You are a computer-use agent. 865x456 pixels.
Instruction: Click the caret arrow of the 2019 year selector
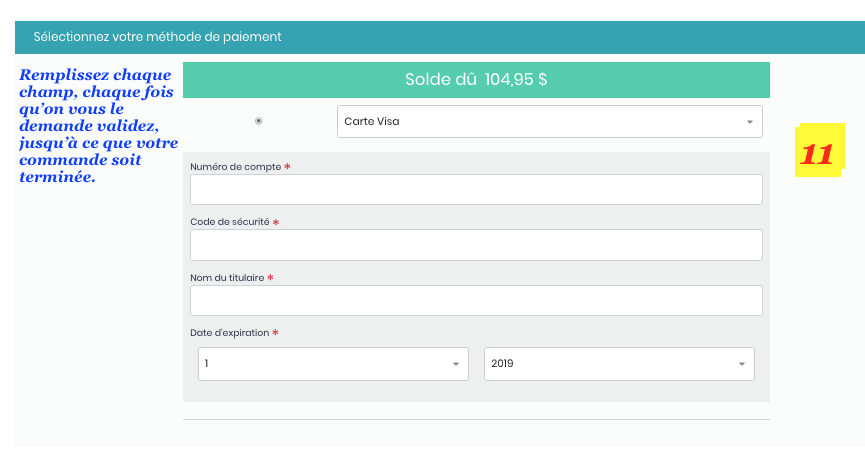[741, 364]
